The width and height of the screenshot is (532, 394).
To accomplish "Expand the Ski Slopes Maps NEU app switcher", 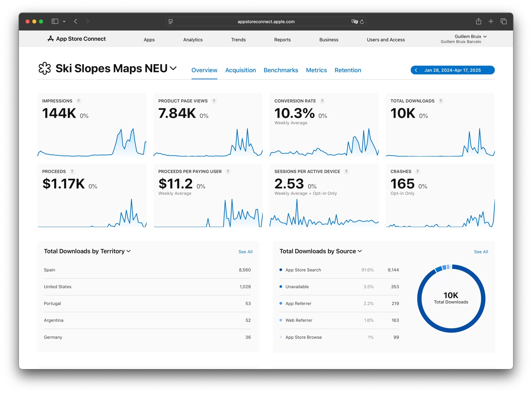I will pos(173,69).
